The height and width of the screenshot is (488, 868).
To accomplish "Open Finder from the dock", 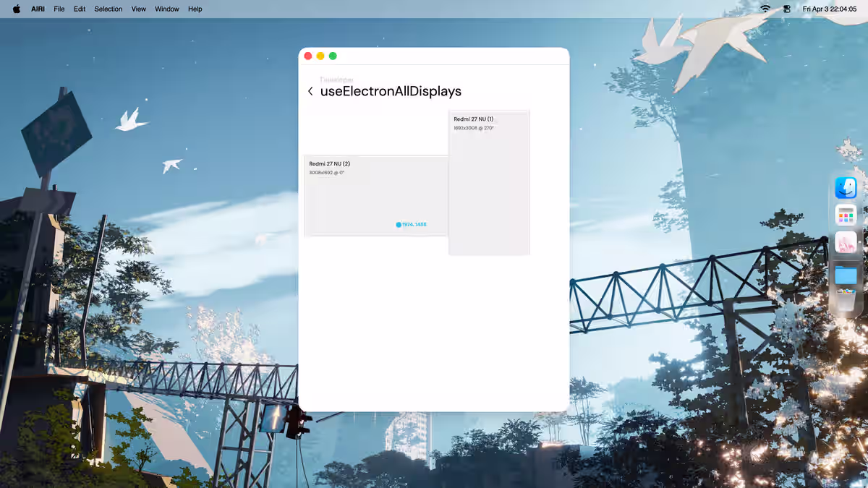I will [x=846, y=188].
